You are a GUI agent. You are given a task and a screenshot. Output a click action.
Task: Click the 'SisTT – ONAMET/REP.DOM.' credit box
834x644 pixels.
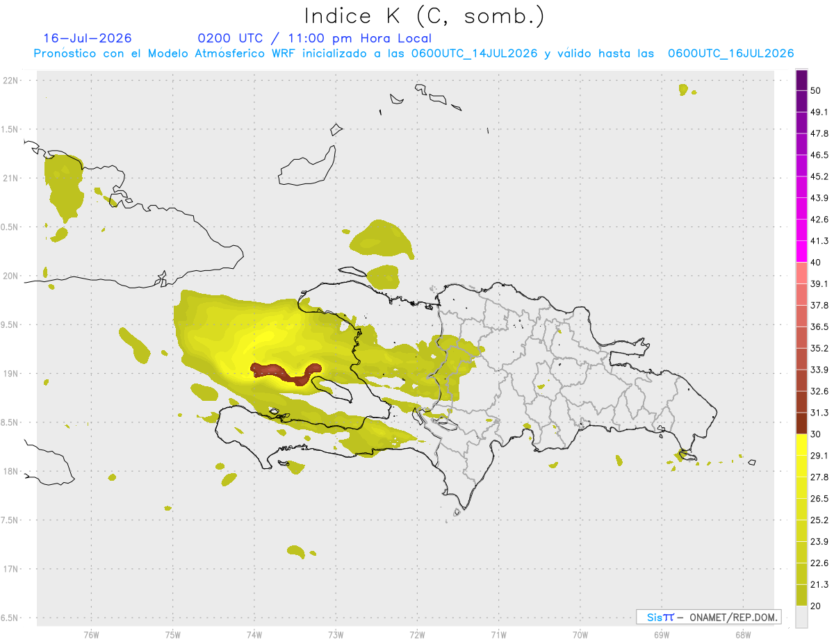click(708, 617)
